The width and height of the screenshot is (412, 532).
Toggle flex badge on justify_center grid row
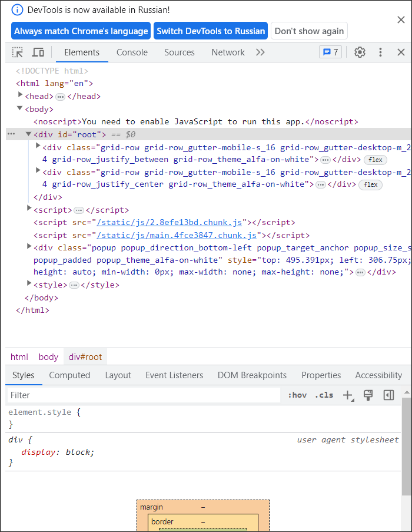(370, 184)
